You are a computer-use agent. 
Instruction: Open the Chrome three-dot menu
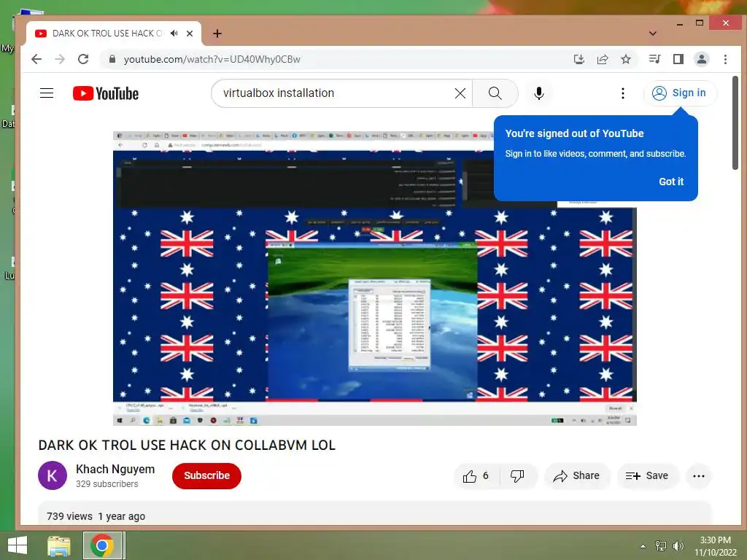[726, 59]
